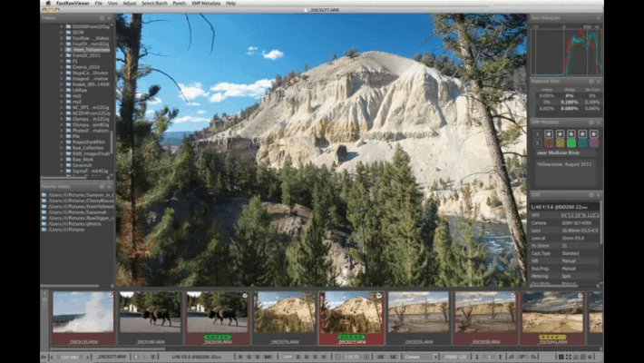
Task: Edit the 'Yellowstone, August 2011' description field
Action: click(566, 172)
